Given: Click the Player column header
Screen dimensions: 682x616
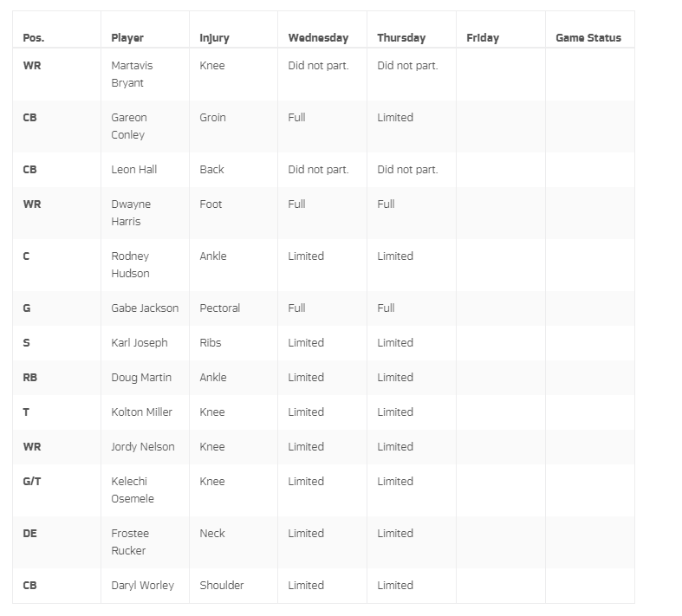Looking at the screenshot, I should pyautogui.click(x=127, y=38).
